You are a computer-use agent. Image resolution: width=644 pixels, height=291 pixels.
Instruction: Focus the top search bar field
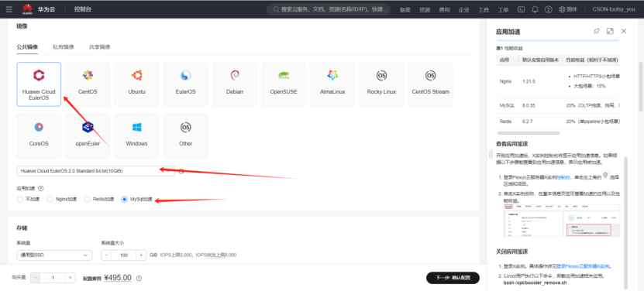[x=329, y=9]
